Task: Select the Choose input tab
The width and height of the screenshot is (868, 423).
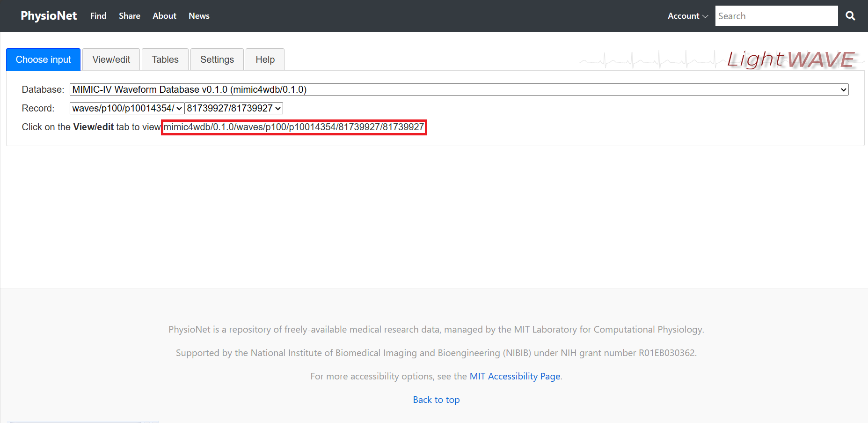Action: pos(44,59)
